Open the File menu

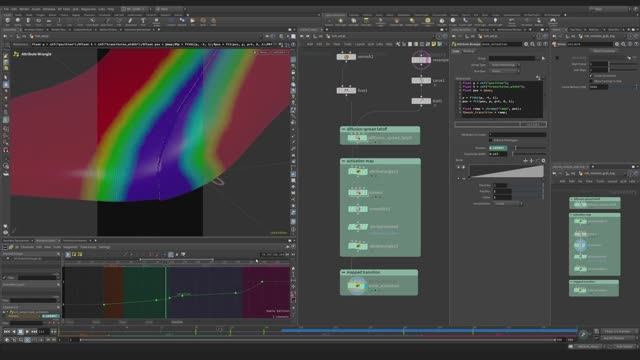coord(6,9)
